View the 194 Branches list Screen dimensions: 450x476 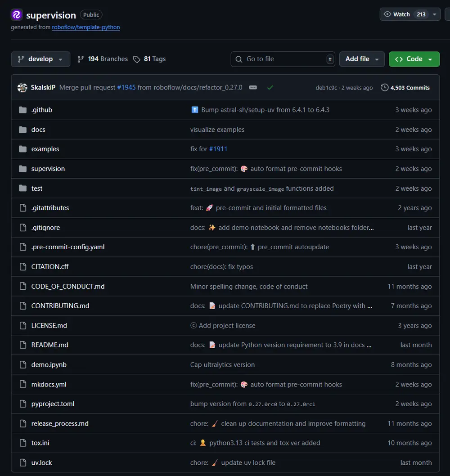click(103, 59)
